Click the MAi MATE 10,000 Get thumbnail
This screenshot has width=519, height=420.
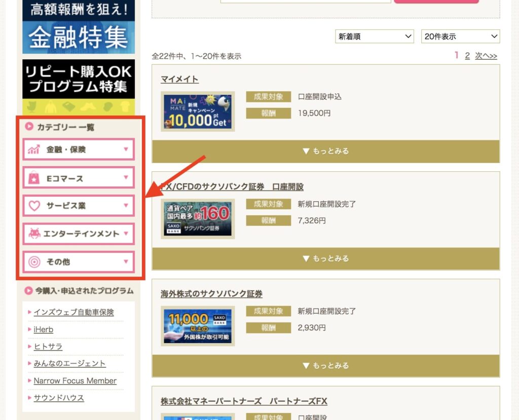point(198,111)
